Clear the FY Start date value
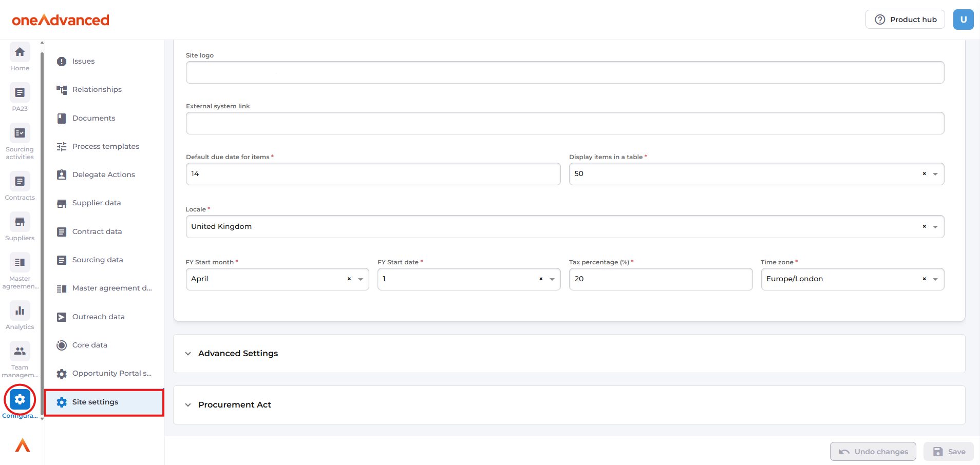 click(541, 279)
